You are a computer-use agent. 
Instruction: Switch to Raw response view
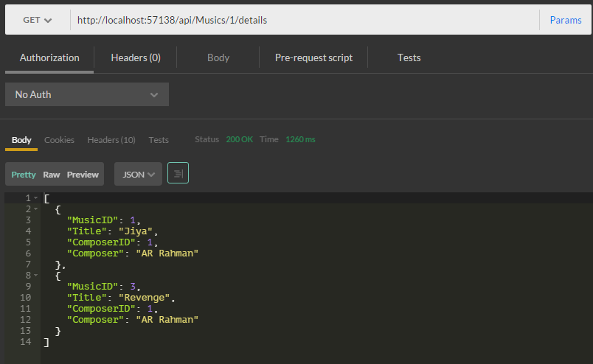(x=52, y=175)
